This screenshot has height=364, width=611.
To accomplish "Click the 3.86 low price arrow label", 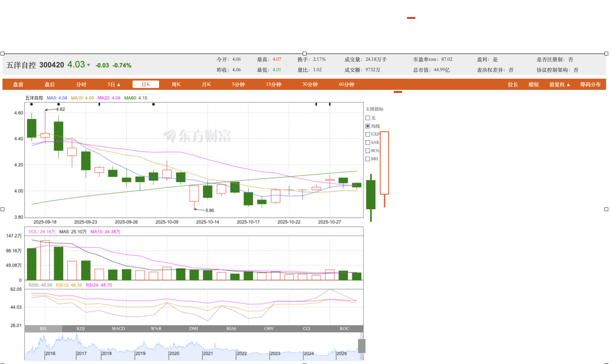I will 210,210.
